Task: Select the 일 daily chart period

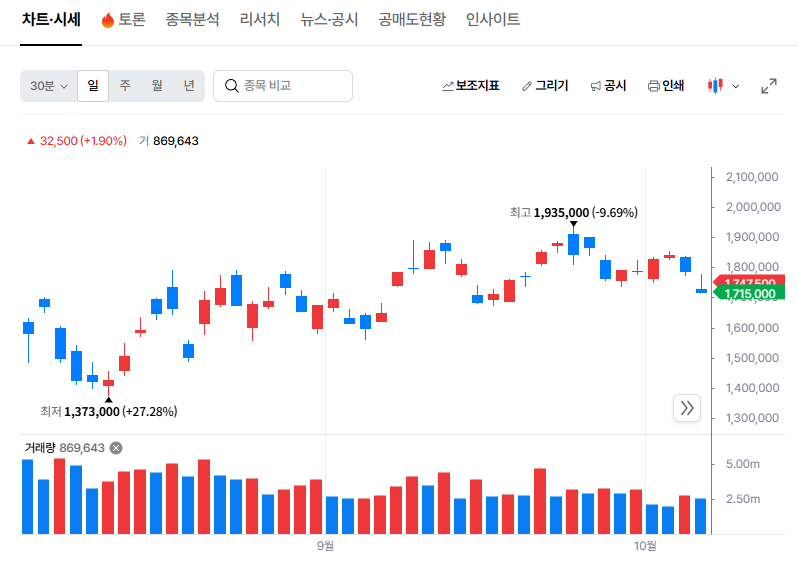Action: pyautogui.click(x=93, y=86)
